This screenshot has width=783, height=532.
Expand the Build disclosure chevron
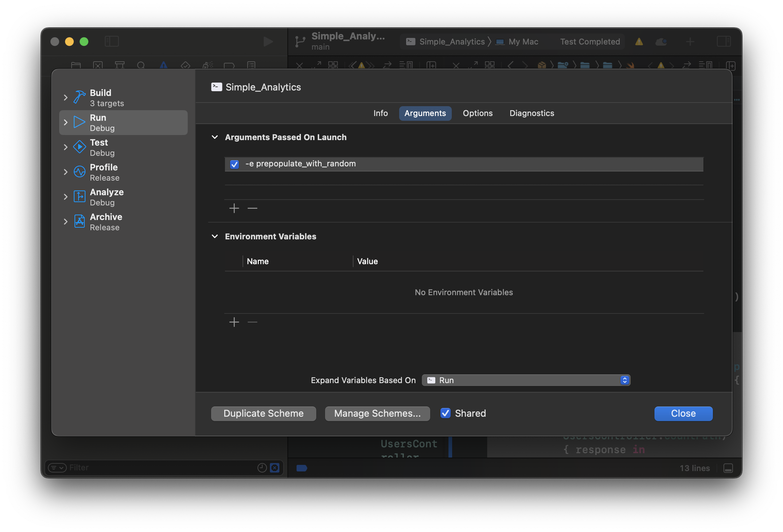coord(66,98)
